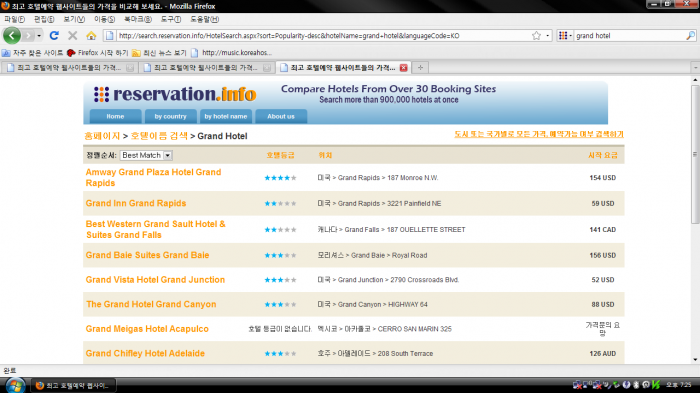
Task: Open the Best Match sort dropdown
Action: [146, 155]
